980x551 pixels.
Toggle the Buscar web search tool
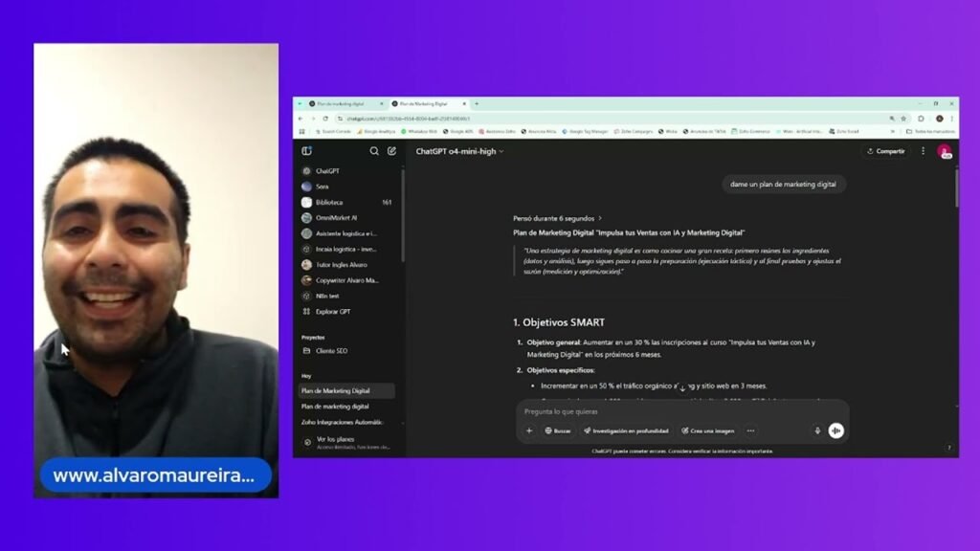coord(558,430)
